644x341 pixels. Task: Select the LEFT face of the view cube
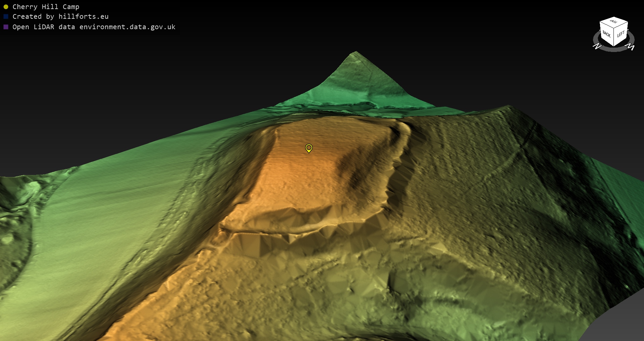click(621, 34)
